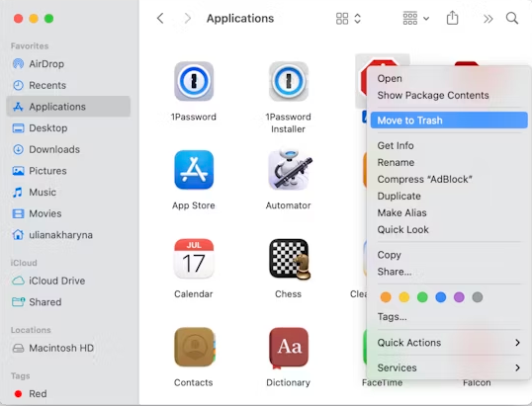Click the App Store file label
The image size is (532, 406).
[194, 205]
